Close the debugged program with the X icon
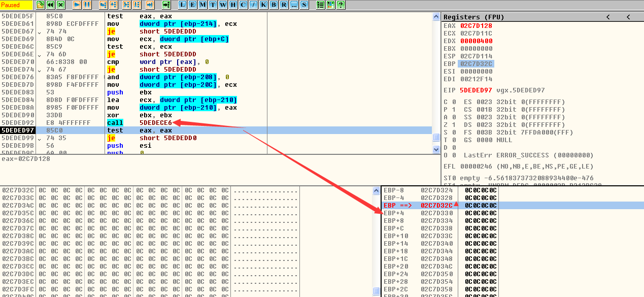Viewport: 644px width, 297px height. [x=61, y=5]
